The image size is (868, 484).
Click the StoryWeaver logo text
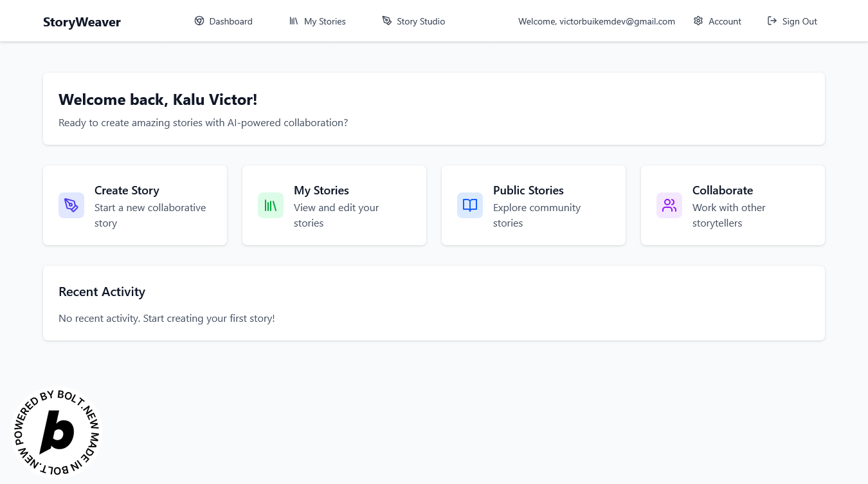coord(82,22)
